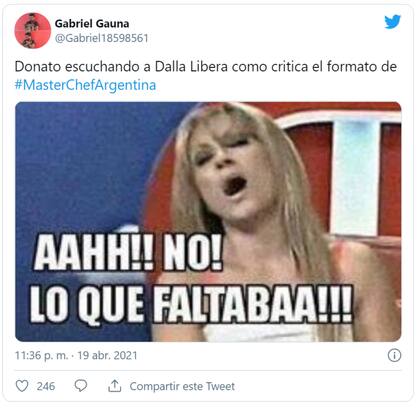
Task: Click the Twitter bird logo
Action: tap(392, 22)
